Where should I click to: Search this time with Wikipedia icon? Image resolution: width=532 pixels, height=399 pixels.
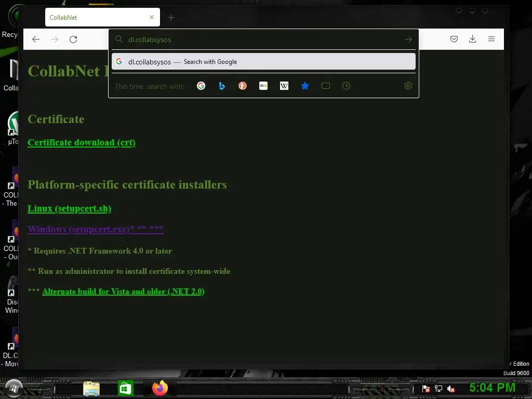click(x=284, y=86)
